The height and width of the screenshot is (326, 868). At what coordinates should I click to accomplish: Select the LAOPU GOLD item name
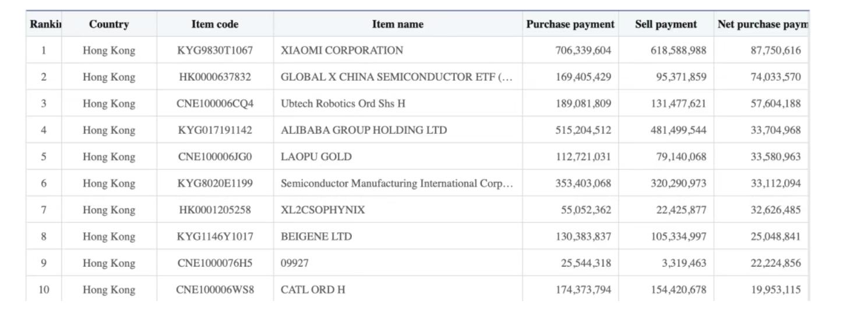[x=316, y=157]
